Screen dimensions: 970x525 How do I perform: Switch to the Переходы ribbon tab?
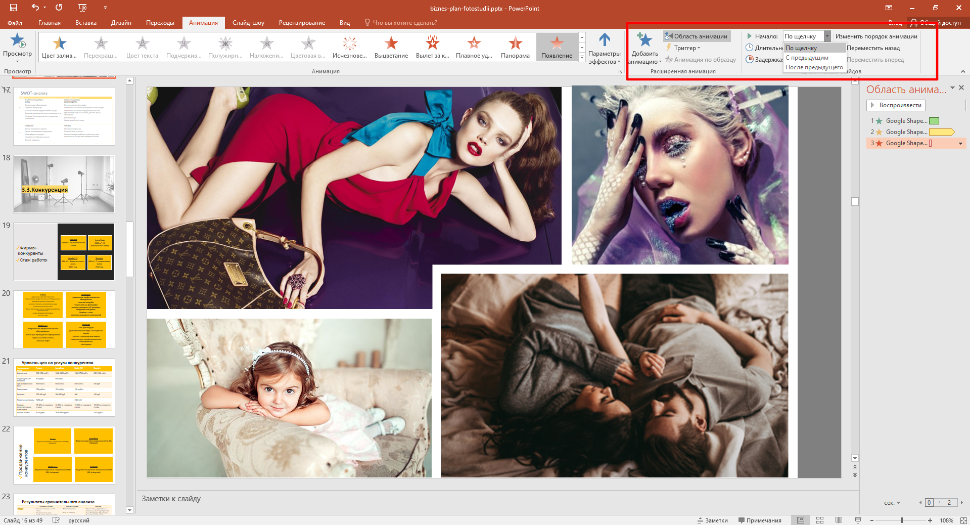coord(160,23)
